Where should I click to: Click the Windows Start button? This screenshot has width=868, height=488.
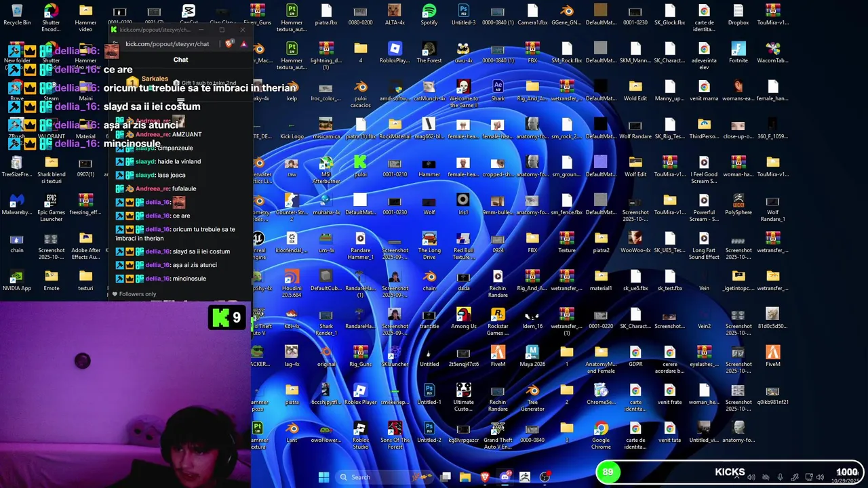[x=323, y=477]
